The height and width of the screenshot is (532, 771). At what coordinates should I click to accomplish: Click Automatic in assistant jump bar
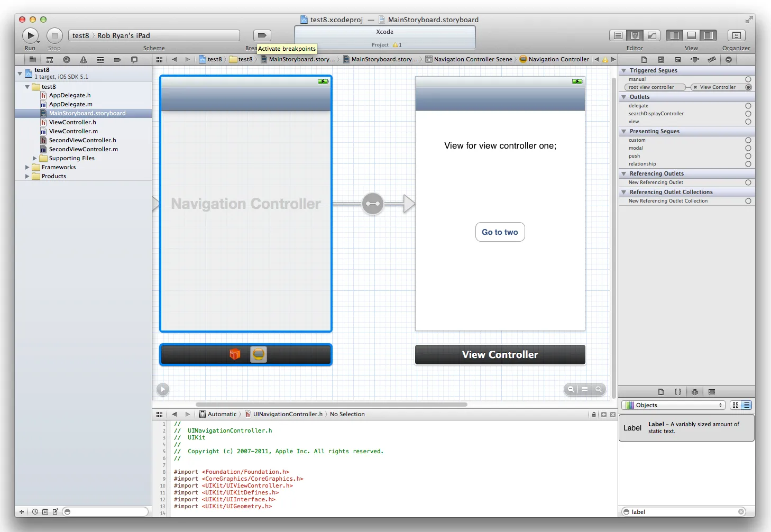click(x=218, y=414)
